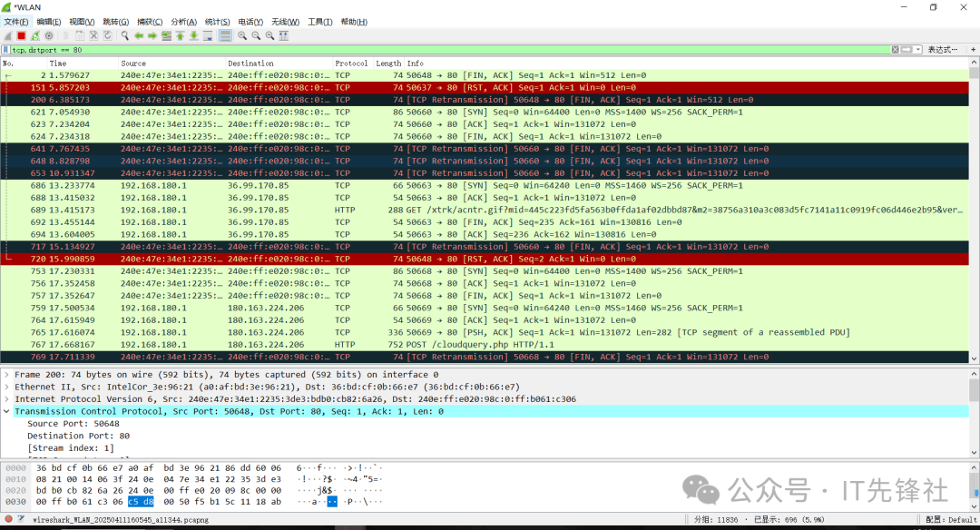980x530 pixels.
Task: Click the find packet magnifier icon
Action: [x=123, y=35]
